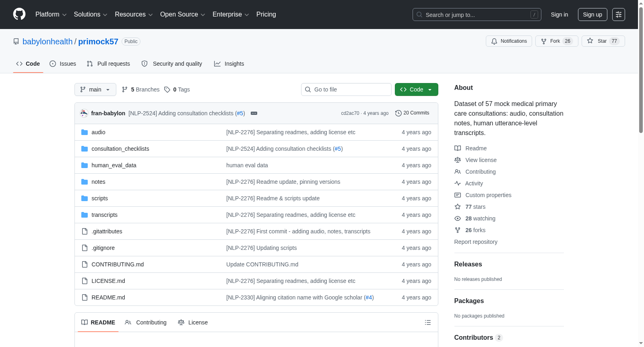644x347 pixels.
Task: Click the people icon beside Contributing in About
Action: tap(458, 172)
